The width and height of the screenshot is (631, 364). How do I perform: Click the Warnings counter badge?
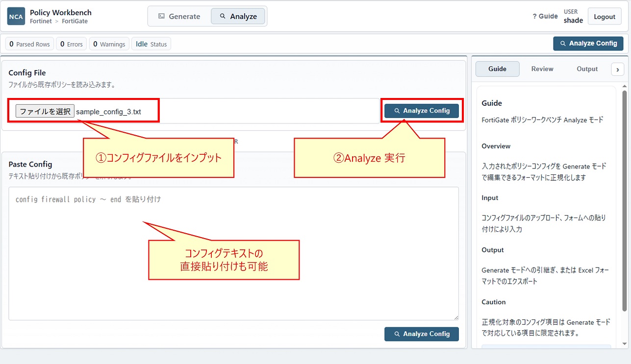[109, 44]
